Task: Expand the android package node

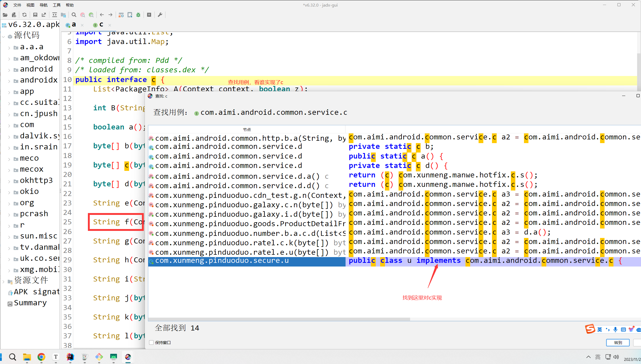Action: (x=9, y=70)
